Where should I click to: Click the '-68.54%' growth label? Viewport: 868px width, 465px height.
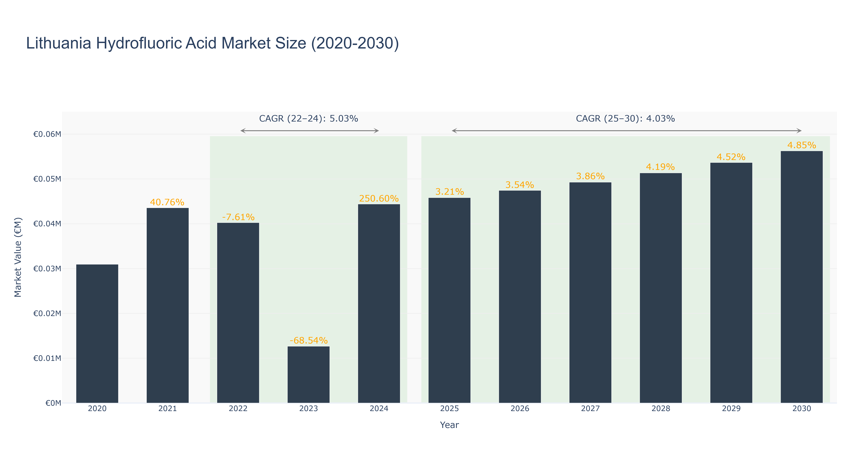309,340
